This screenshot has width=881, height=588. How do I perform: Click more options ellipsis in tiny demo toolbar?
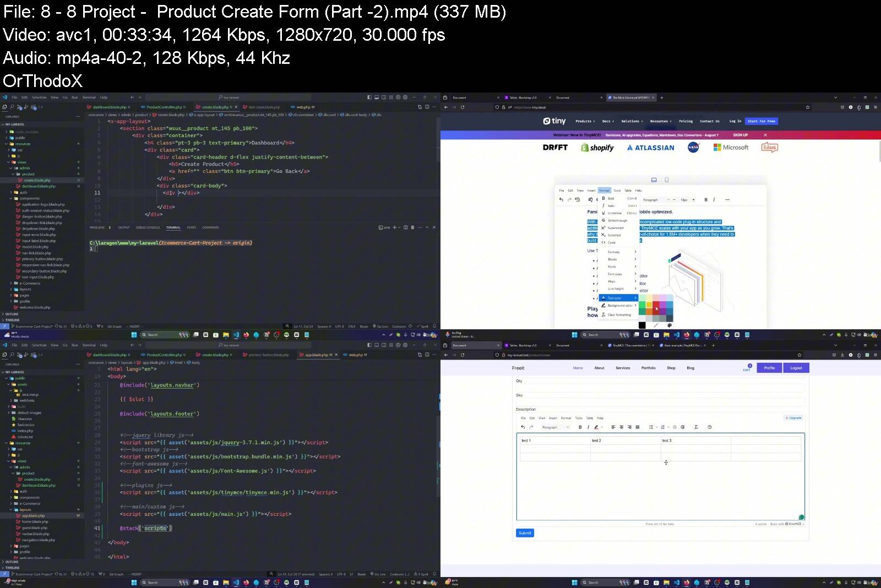(x=727, y=199)
